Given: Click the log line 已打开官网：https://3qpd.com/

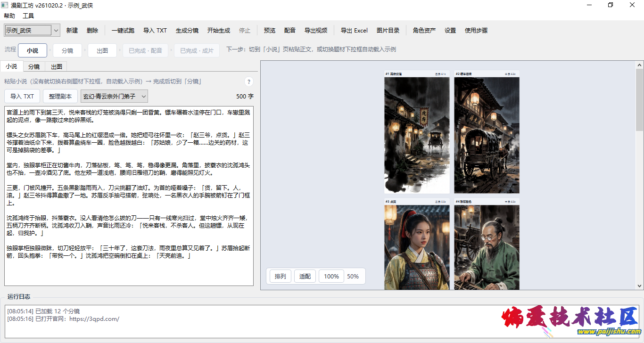Looking at the screenshot, I should (x=63, y=319).
